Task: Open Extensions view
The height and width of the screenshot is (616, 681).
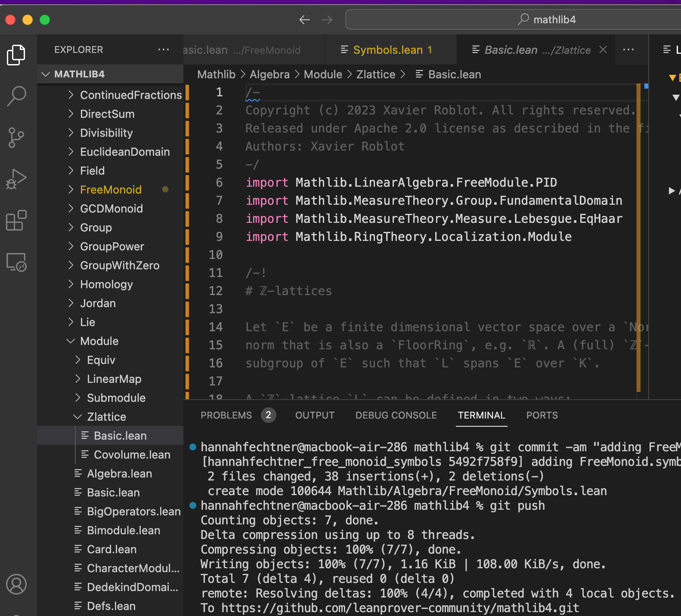Action: (x=16, y=220)
